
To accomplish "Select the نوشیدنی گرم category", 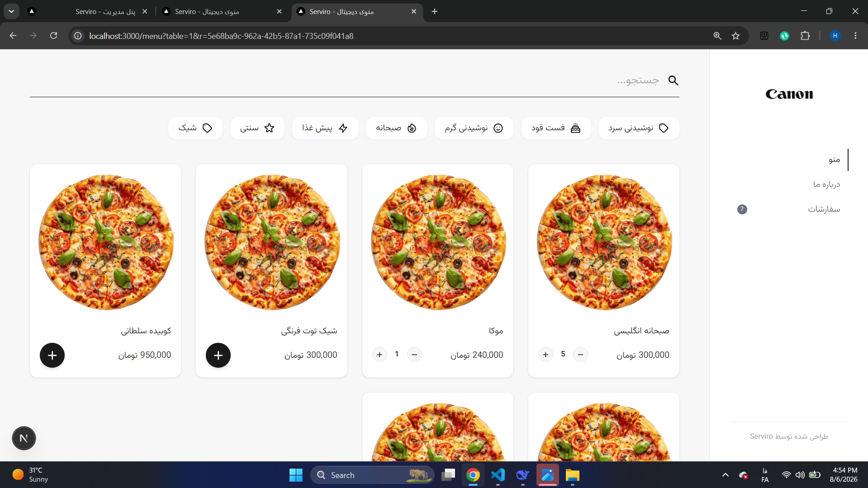I will (474, 128).
